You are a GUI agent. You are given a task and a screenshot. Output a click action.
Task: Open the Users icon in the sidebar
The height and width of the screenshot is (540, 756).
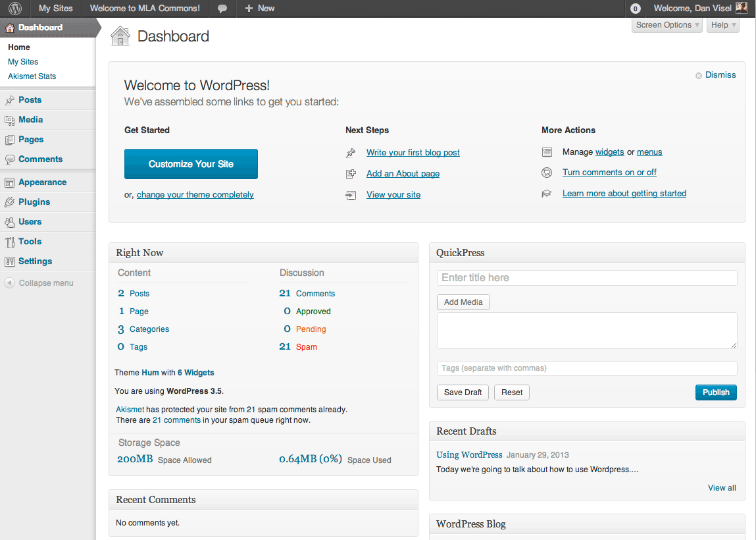(11, 221)
